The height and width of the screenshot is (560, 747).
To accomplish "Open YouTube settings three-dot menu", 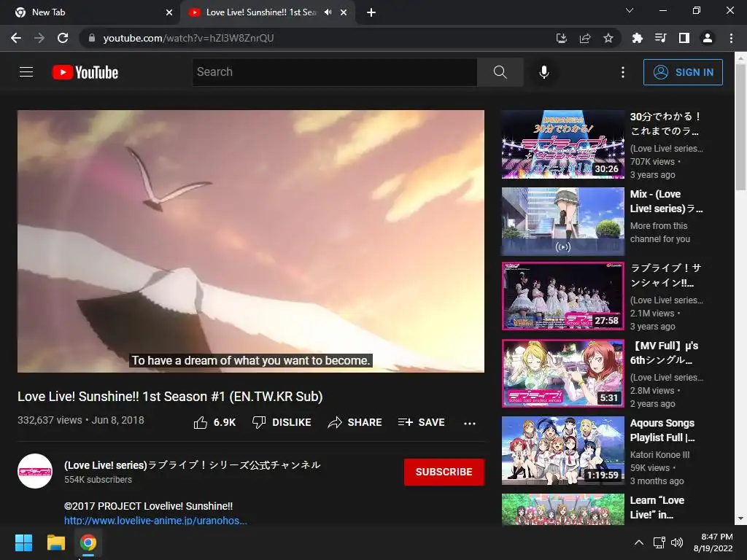I will (623, 72).
